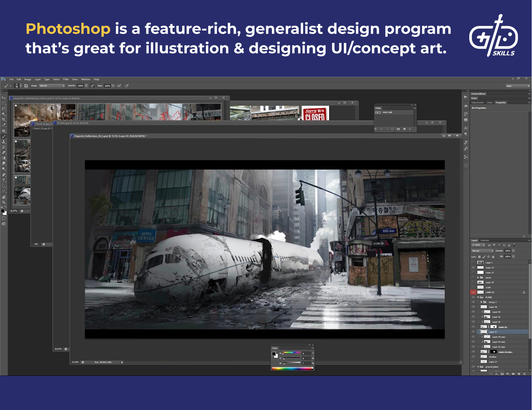Open workspace switcher dropdown

pyautogui.click(x=518, y=86)
